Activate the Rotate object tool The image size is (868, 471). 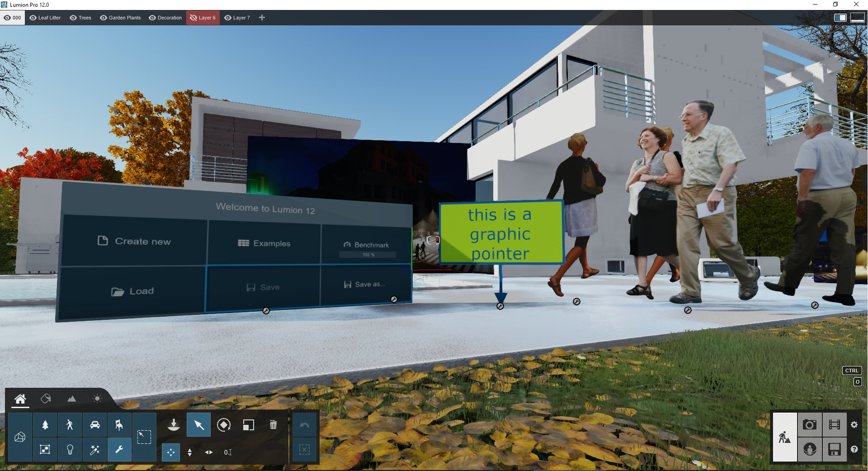(223, 425)
